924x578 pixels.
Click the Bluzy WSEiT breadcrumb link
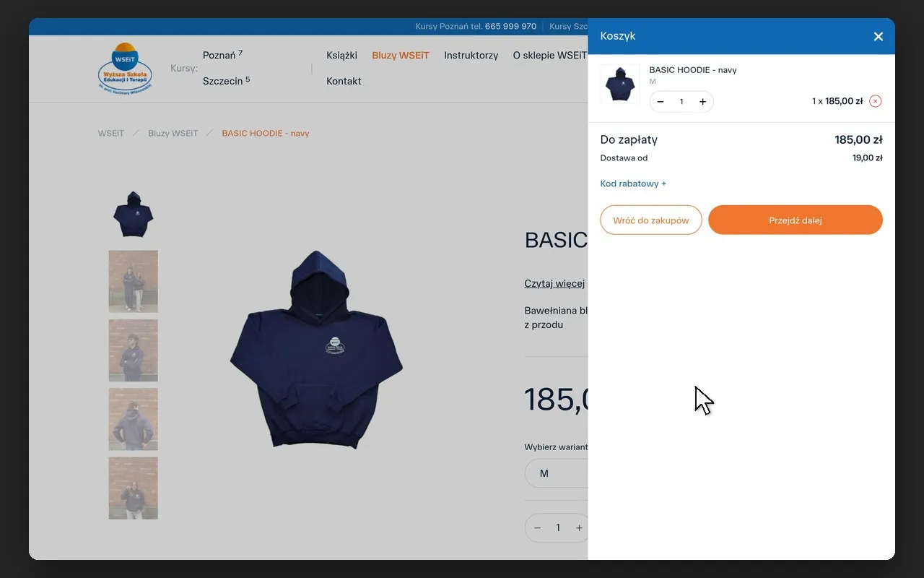(x=173, y=133)
